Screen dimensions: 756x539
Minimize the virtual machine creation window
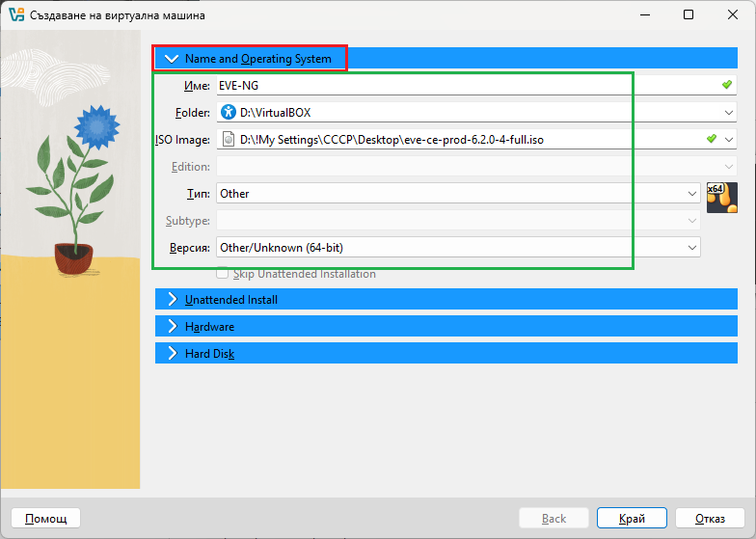645,15
